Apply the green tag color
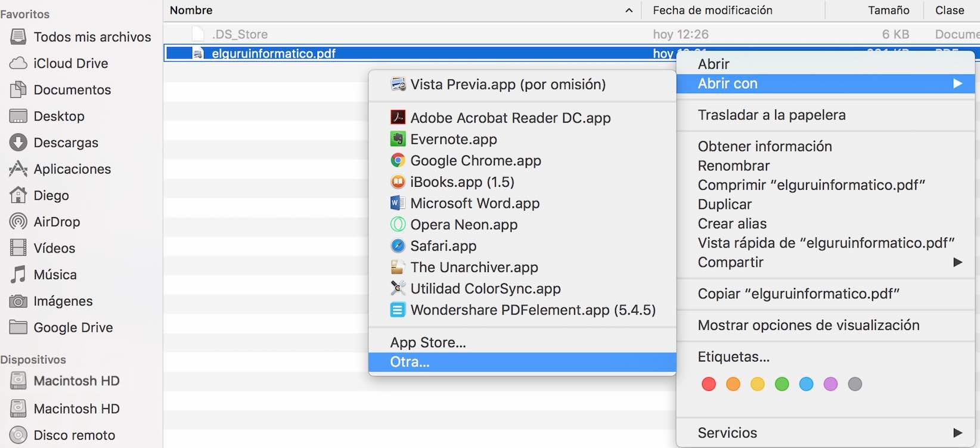 coord(782,384)
